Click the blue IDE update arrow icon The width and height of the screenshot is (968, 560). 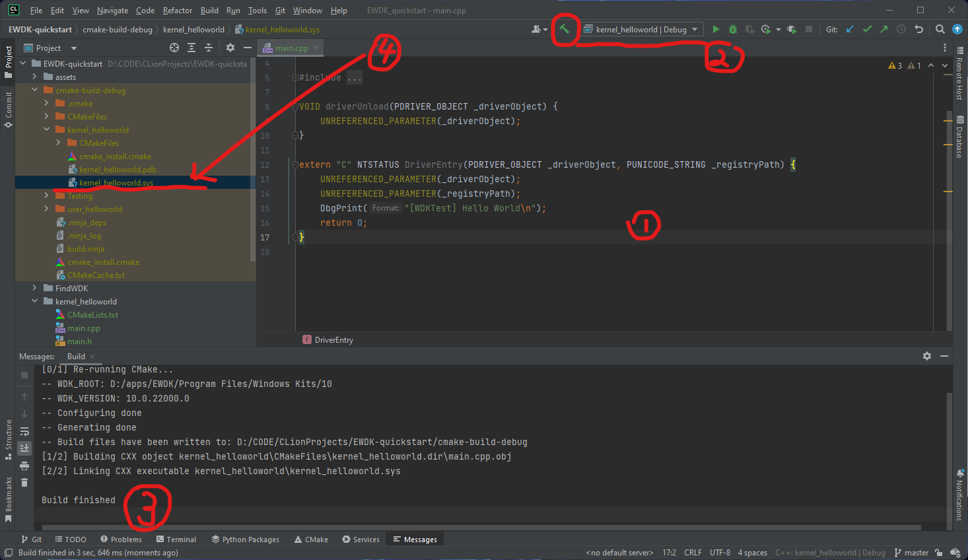tap(957, 29)
